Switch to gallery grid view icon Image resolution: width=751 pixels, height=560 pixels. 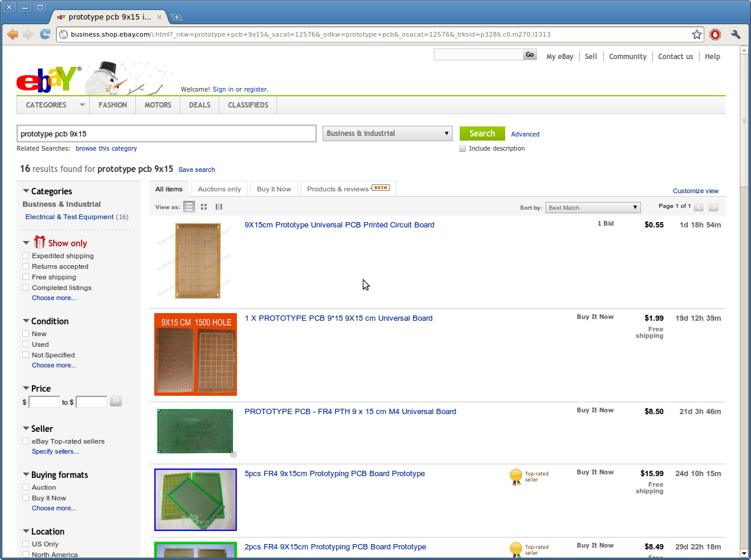204,207
